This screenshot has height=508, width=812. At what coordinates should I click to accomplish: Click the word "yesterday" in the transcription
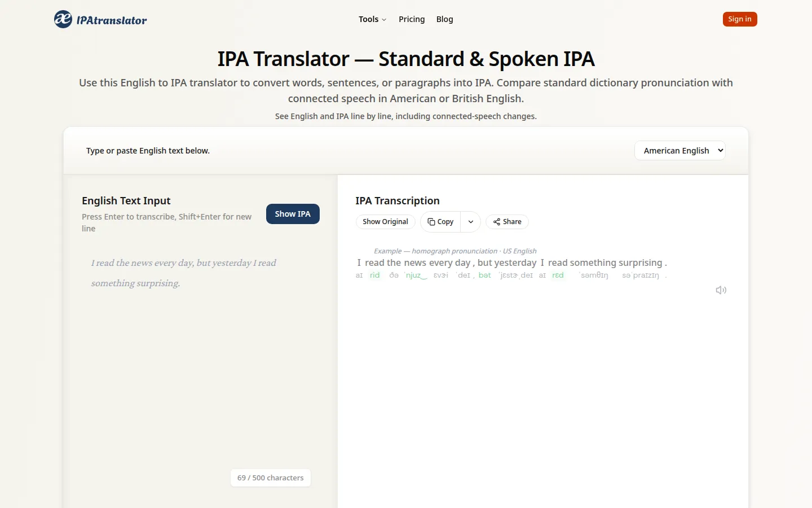(515, 262)
